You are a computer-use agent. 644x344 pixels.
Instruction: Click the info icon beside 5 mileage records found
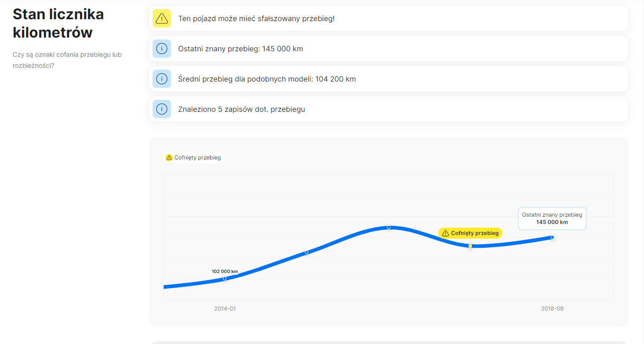[162, 109]
